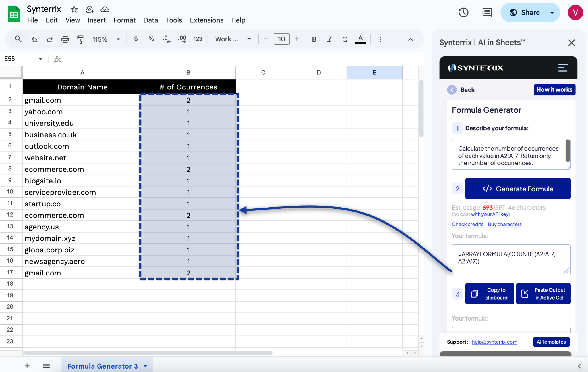Toggle bold formatting

point(314,39)
